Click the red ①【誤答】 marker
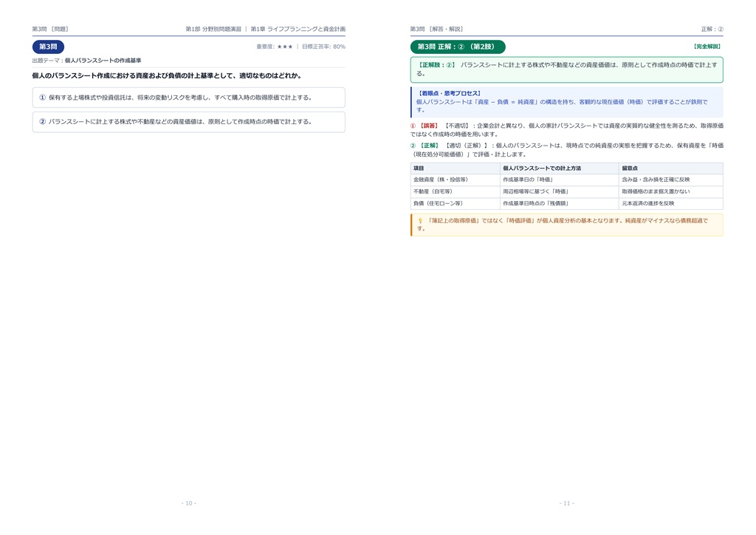The width and height of the screenshot is (756, 535). (425, 126)
